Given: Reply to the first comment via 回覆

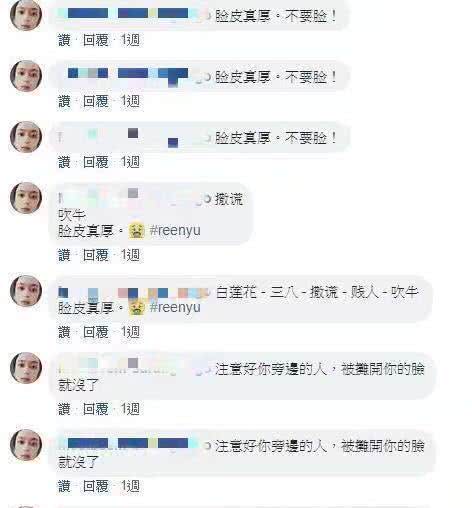Looking at the screenshot, I should (96, 40).
